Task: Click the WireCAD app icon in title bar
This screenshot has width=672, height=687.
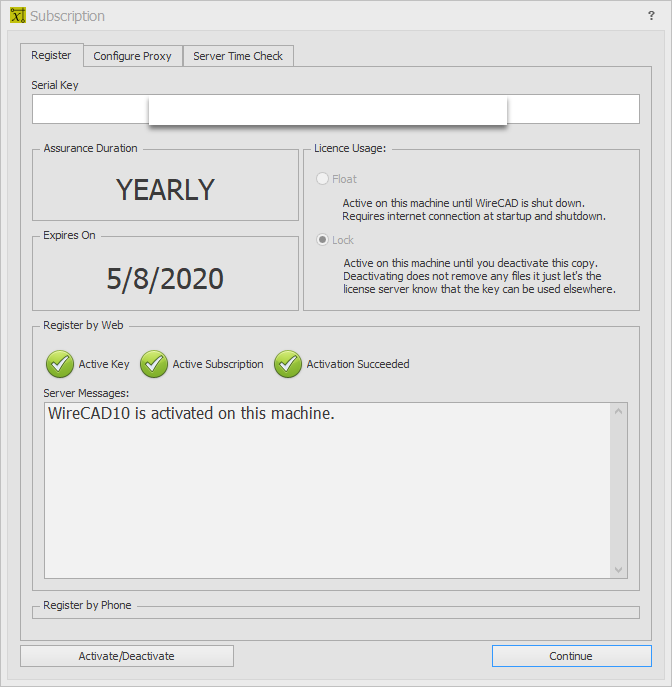Action: tap(17, 16)
